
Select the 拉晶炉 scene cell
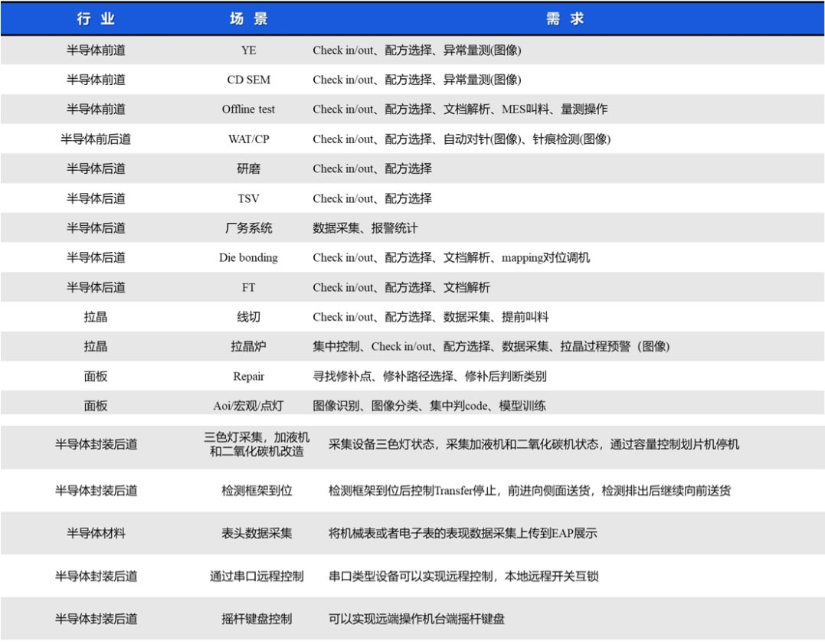[249, 347]
